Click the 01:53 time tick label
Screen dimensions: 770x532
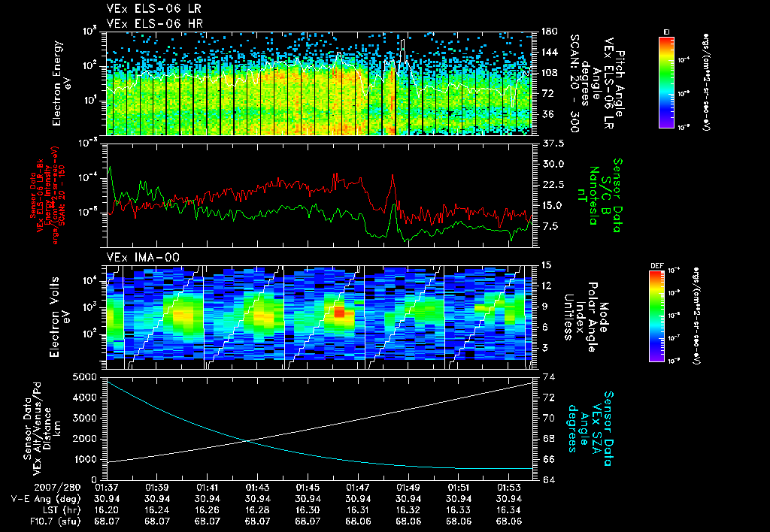pyautogui.click(x=509, y=488)
